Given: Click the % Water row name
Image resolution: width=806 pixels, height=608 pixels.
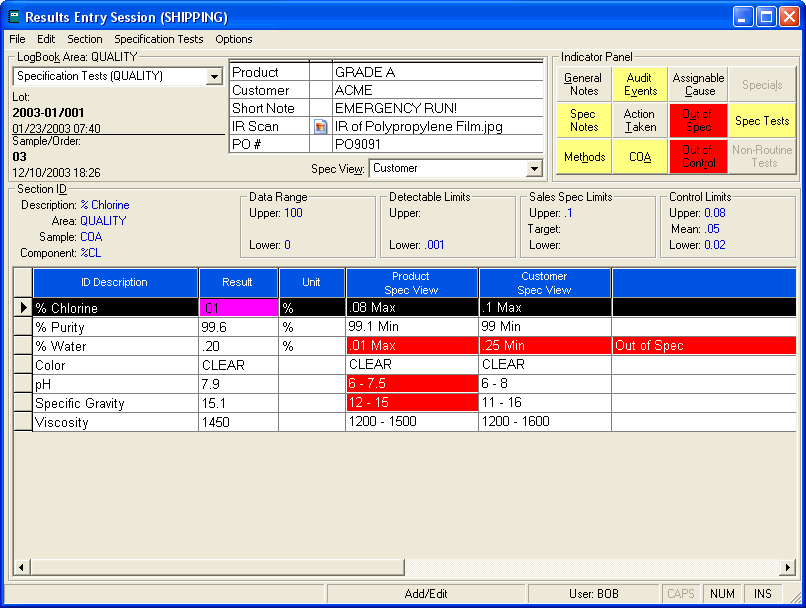Looking at the screenshot, I should pos(116,346).
